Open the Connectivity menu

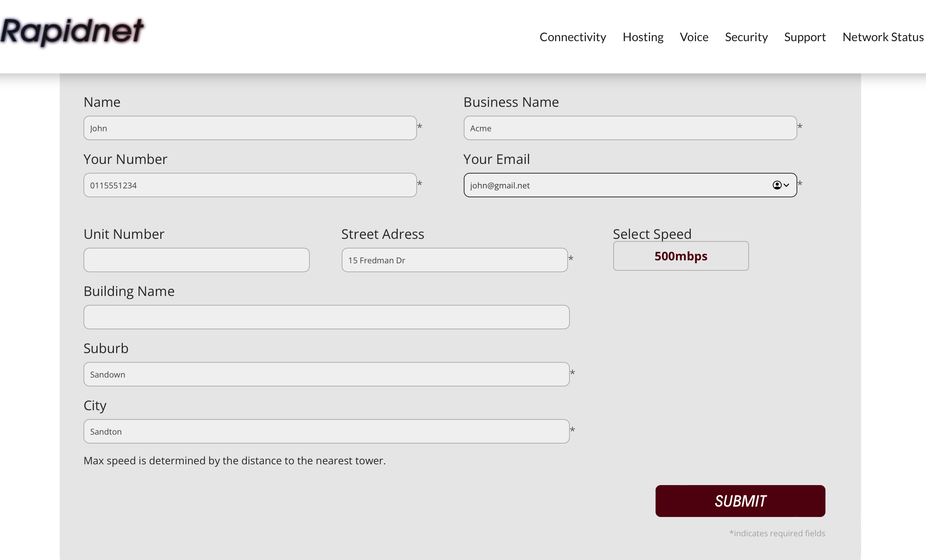pyautogui.click(x=572, y=37)
